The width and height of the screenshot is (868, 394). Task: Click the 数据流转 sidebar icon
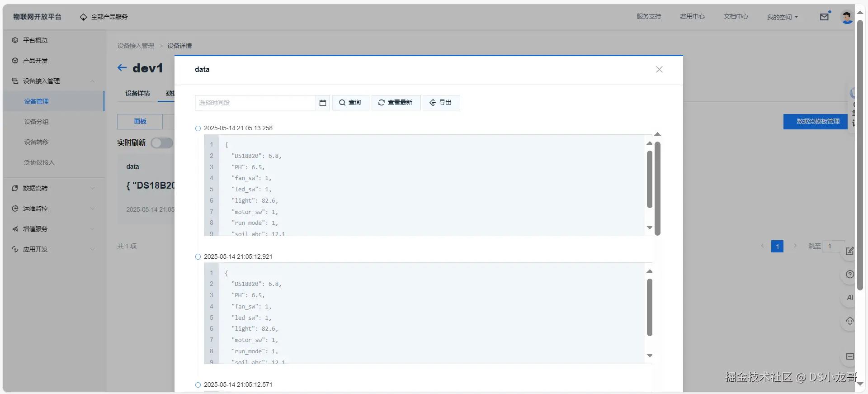(x=15, y=188)
